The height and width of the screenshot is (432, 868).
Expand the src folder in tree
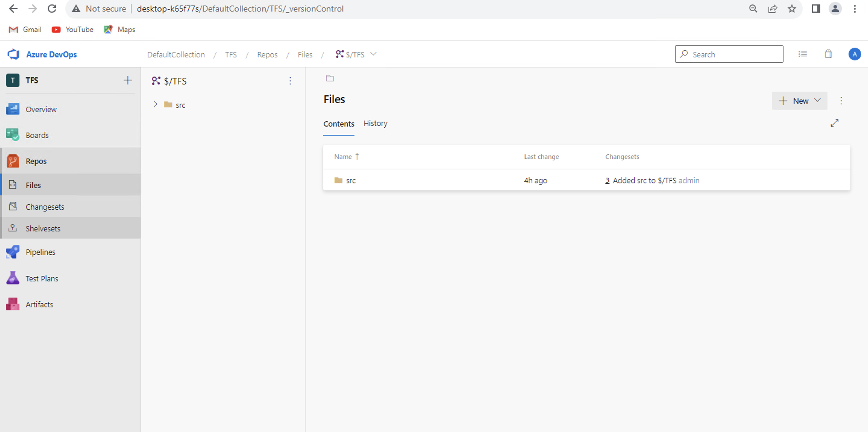(155, 104)
